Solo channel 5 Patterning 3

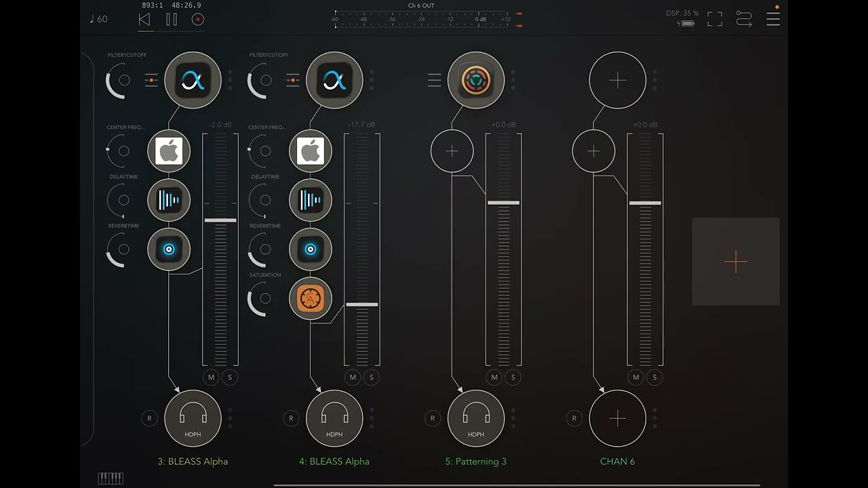point(513,378)
